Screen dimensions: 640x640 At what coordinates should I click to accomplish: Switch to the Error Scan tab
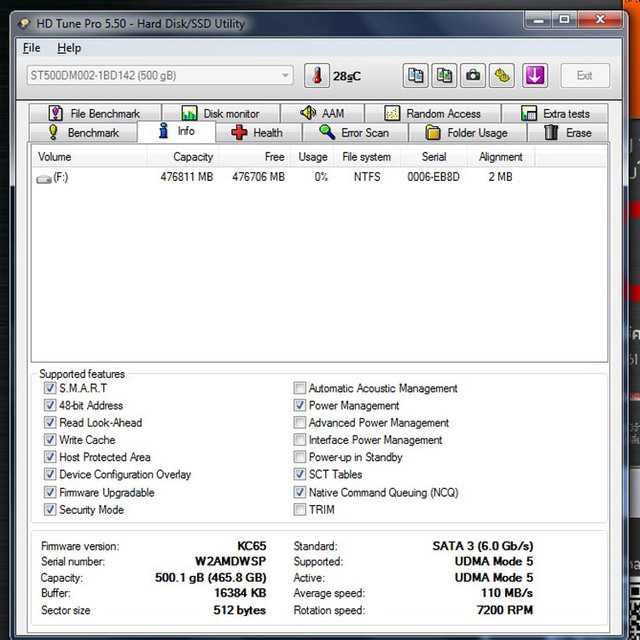click(x=355, y=132)
